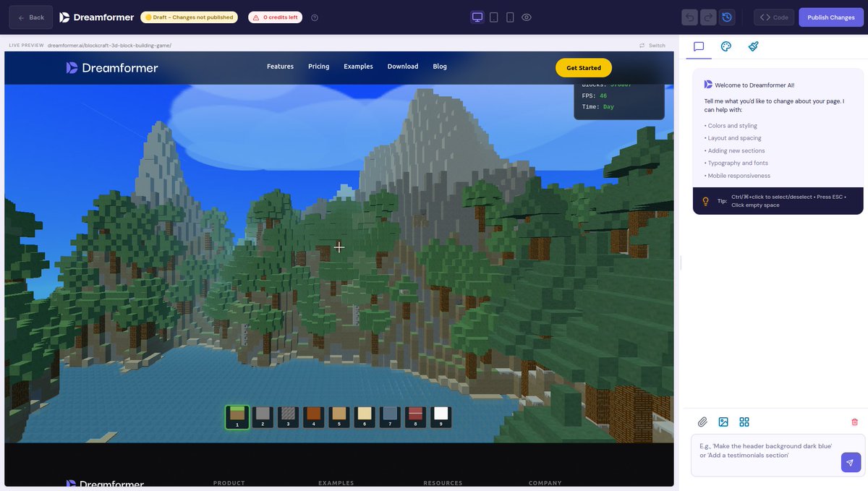
Task: Open Features in page navigation
Action: click(x=280, y=67)
